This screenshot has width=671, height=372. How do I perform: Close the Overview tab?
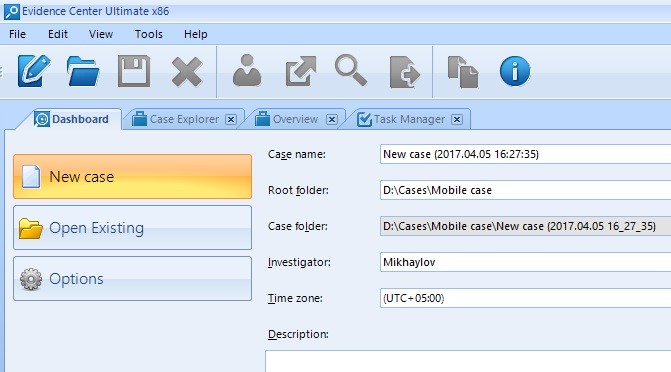click(332, 119)
